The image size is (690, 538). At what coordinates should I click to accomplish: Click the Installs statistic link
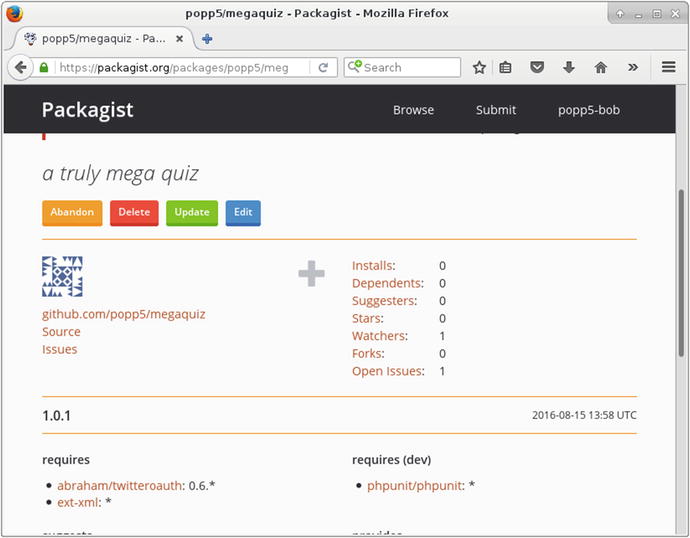(x=374, y=266)
